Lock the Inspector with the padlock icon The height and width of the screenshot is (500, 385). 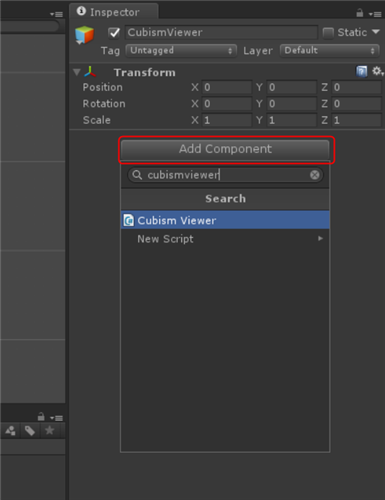(x=359, y=13)
